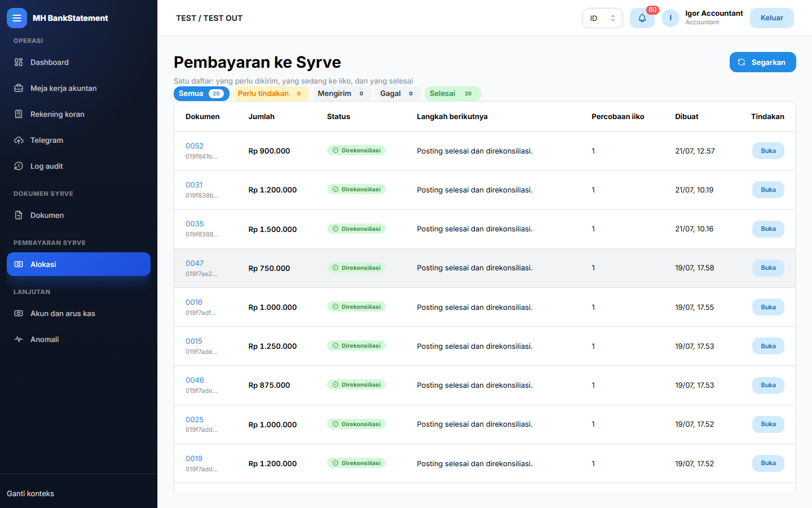The image size is (812, 508).
Task: Filter list by Gagal tab
Action: [398, 94]
